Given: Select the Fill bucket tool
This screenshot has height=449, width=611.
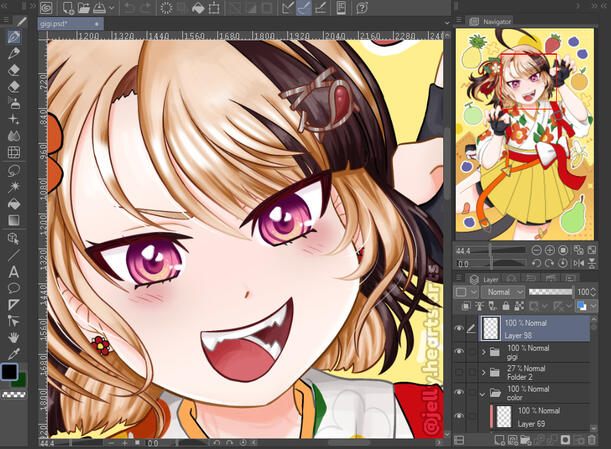Looking at the screenshot, I should 14,203.
